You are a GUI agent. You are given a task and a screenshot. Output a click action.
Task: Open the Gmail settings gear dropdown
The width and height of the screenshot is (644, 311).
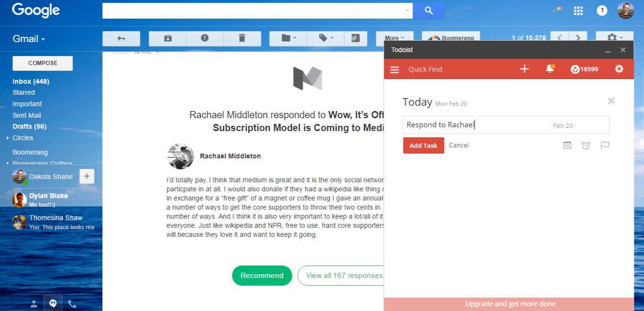[614, 38]
